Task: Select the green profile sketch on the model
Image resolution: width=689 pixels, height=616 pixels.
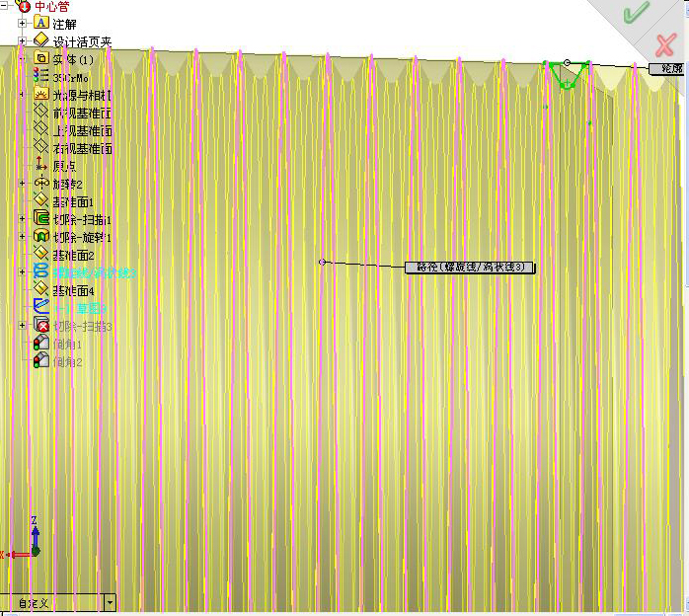Action: pos(567,76)
